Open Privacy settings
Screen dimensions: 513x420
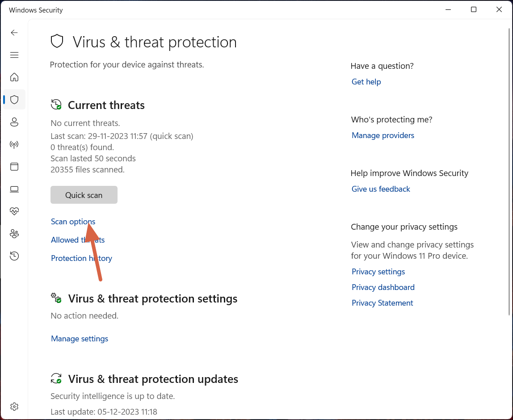point(378,272)
